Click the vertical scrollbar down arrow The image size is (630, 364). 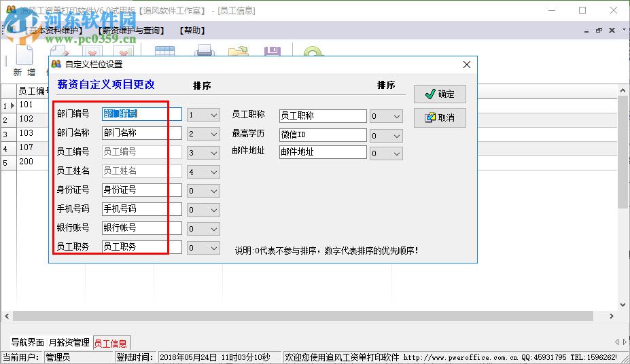(x=623, y=305)
